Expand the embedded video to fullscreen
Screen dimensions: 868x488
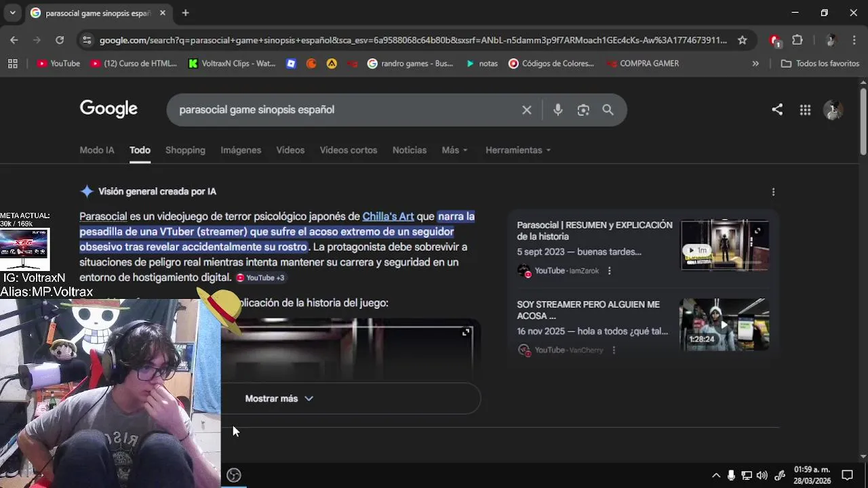point(466,332)
